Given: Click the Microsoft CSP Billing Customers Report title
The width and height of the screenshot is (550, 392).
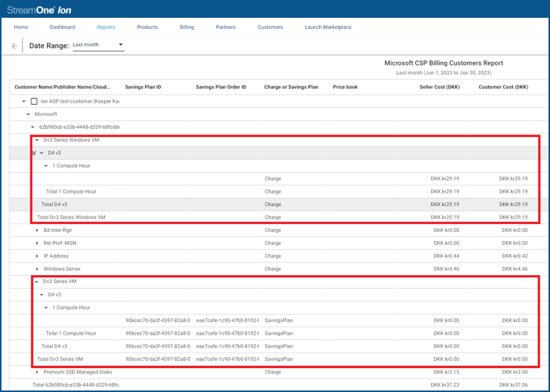Looking at the screenshot, I should point(444,63).
